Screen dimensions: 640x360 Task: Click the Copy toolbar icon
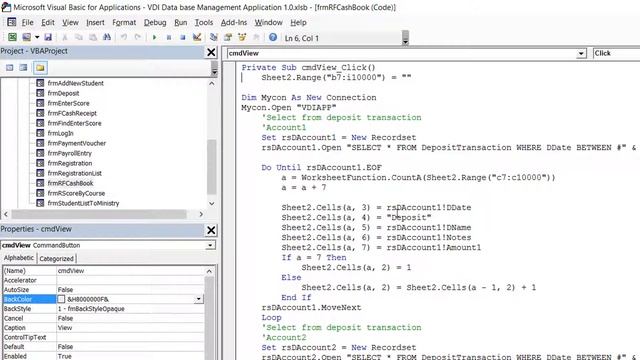click(x=79, y=38)
